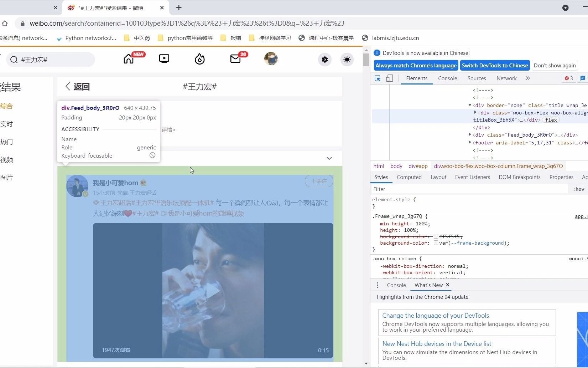The width and height of the screenshot is (588, 368).
Task: Focus the Styles Filter input
Action: pos(470,189)
